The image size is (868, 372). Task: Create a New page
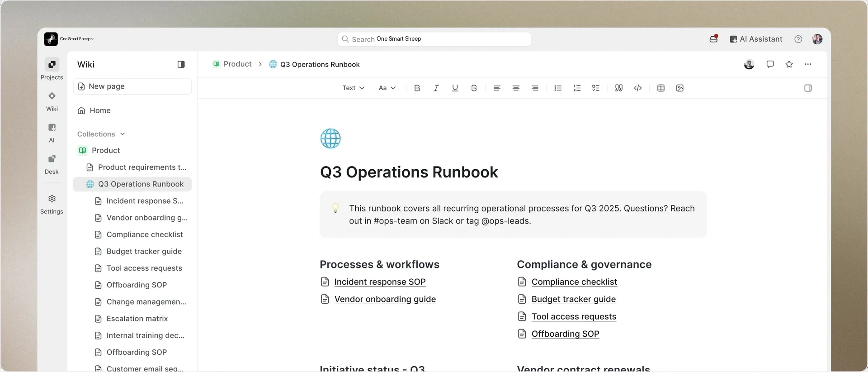[x=132, y=86]
